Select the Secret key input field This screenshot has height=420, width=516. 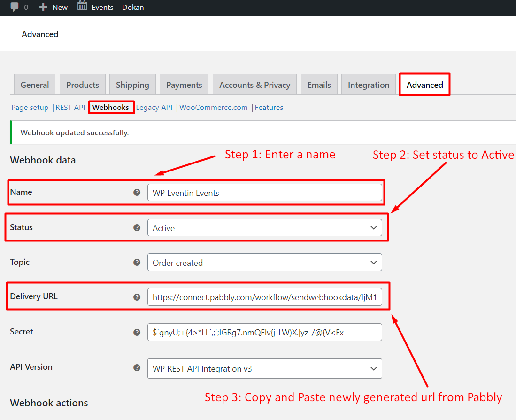click(x=264, y=332)
